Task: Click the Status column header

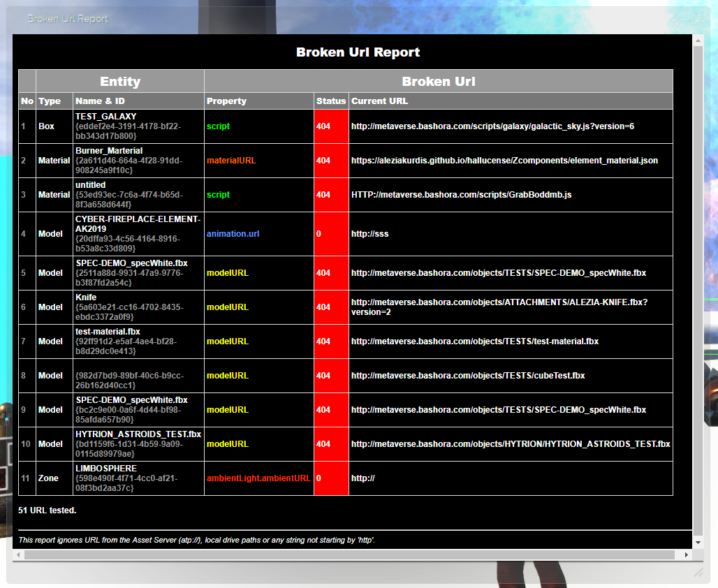Action: [332, 101]
